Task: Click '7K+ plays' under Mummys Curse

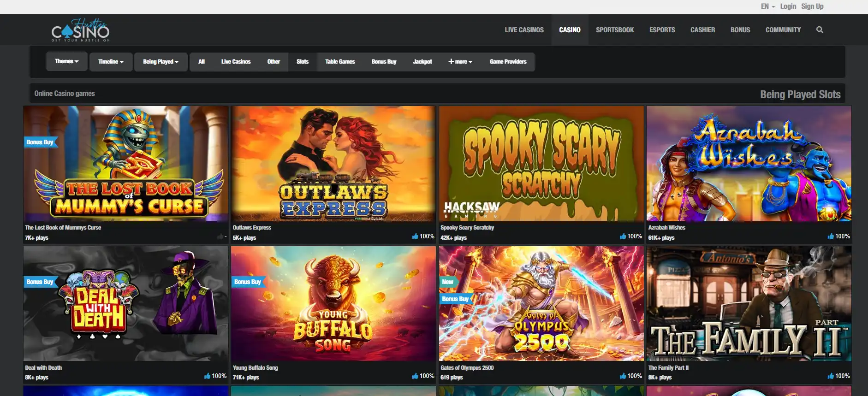Action: coord(36,238)
